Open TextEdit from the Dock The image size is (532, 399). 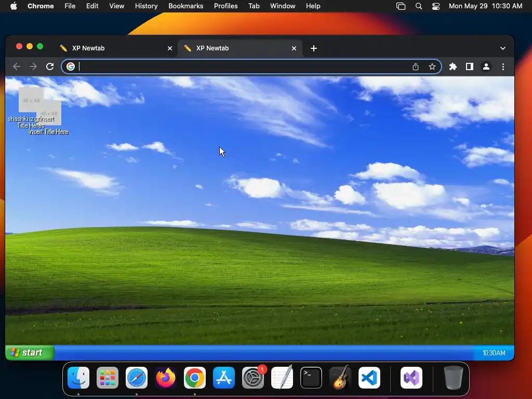[282, 378]
